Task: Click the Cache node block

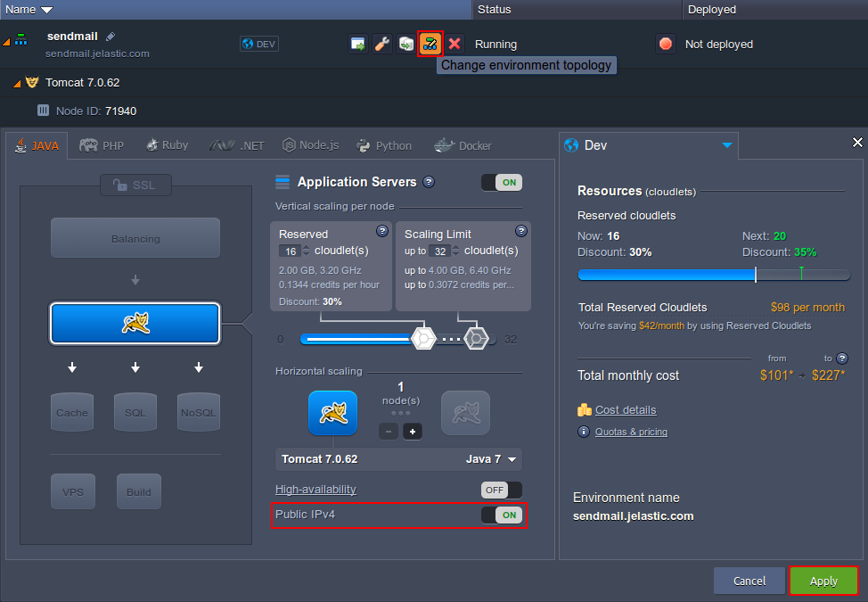Action: pos(72,412)
